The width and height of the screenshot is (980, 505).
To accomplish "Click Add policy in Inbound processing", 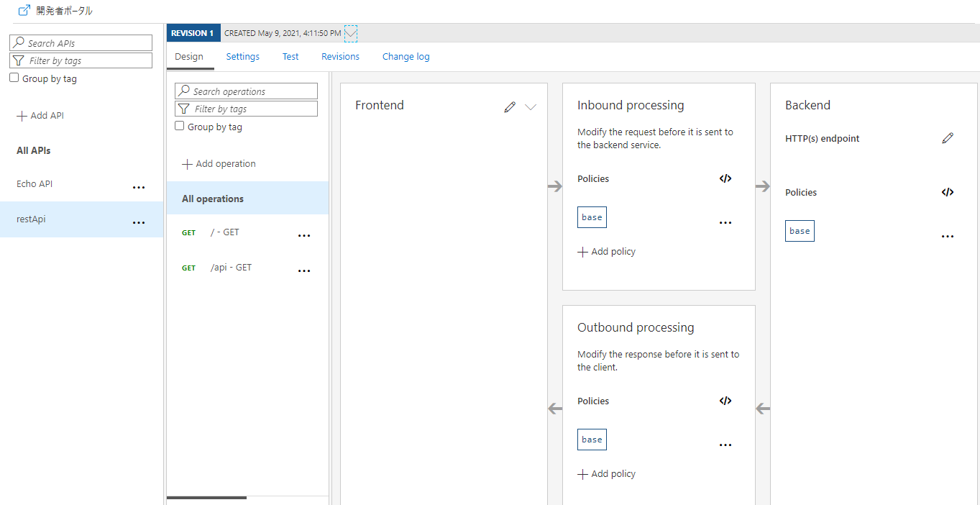I will [x=607, y=252].
